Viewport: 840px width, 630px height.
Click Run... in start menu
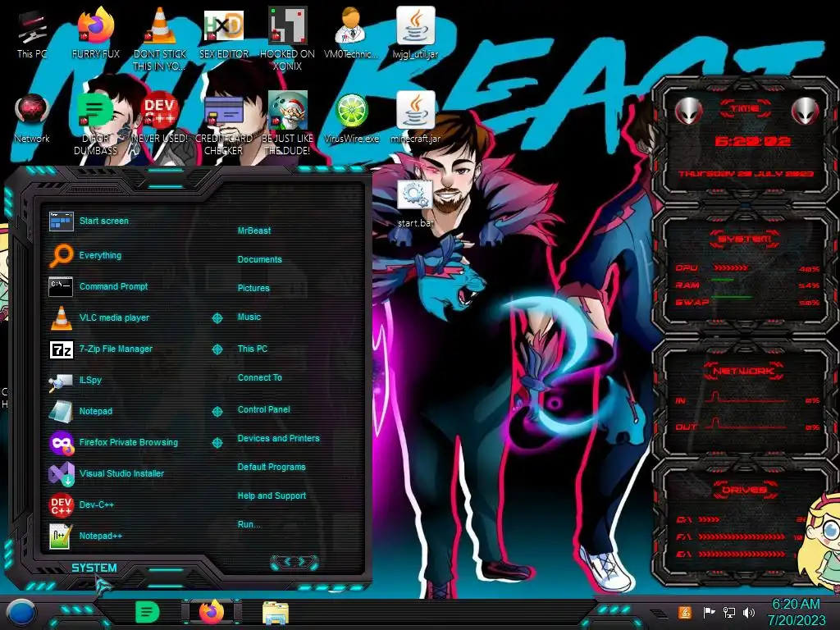249,524
